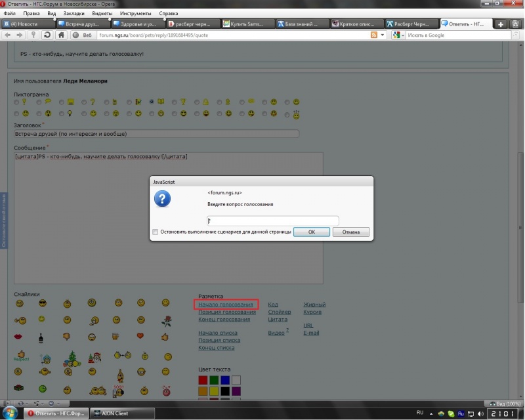Insert the sunglasses smiley

[43, 303]
